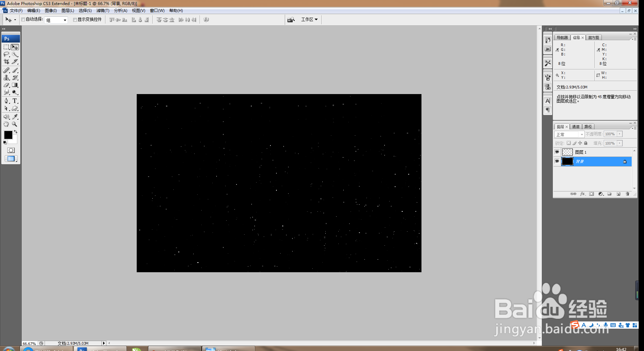Open the 图像(I) menu
The height and width of the screenshot is (351, 644).
point(51,11)
